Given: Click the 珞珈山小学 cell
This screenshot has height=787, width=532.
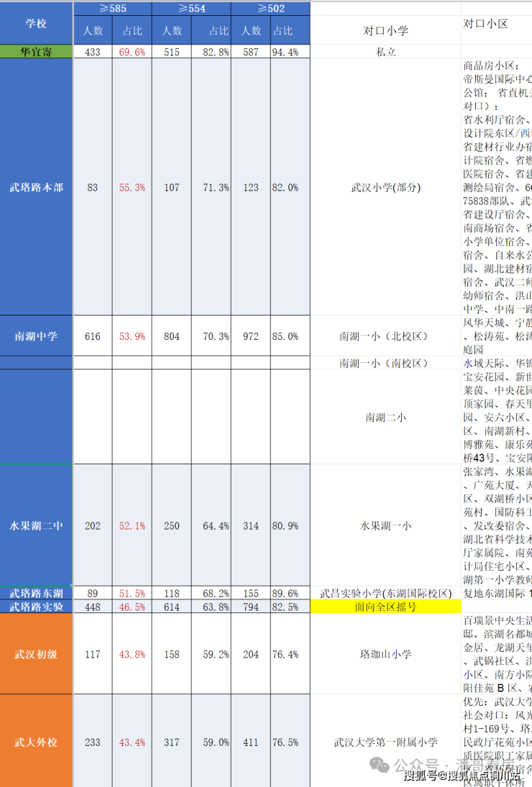Looking at the screenshot, I should (x=385, y=654).
